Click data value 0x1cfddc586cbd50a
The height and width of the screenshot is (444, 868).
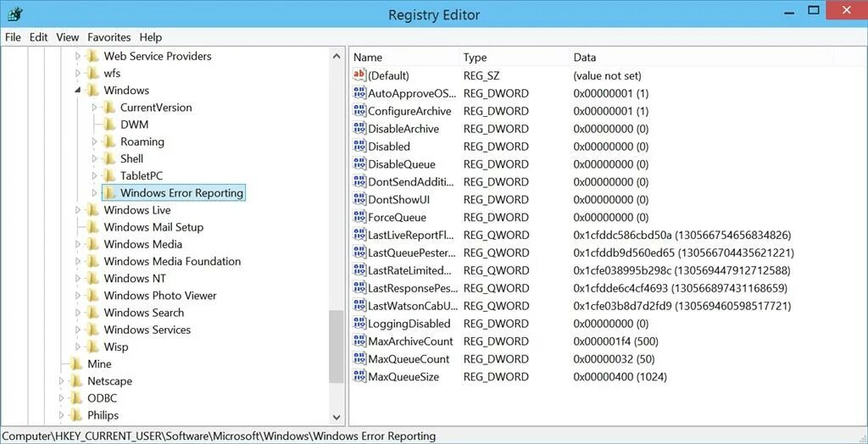[682, 235]
